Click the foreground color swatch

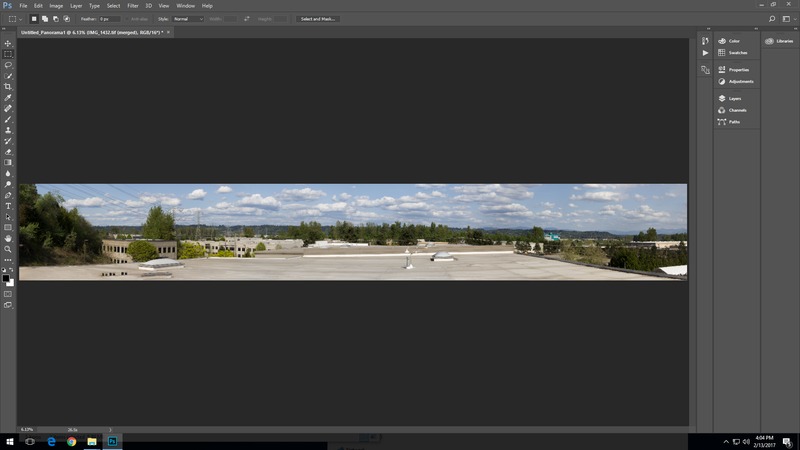(6, 279)
